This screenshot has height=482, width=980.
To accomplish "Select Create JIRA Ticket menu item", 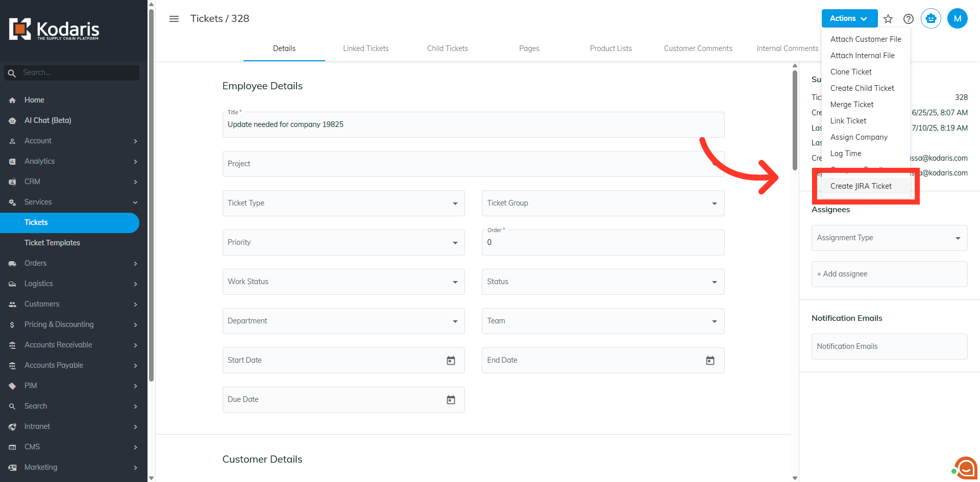I will click(x=866, y=186).
